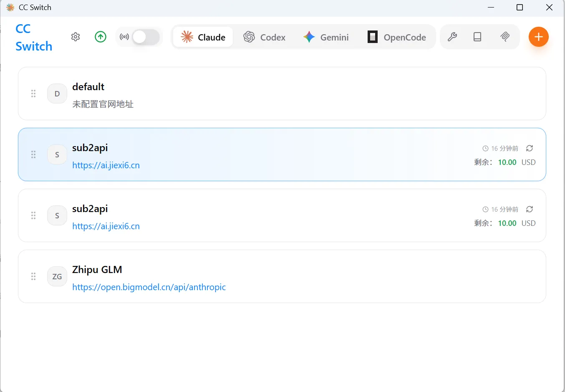Open the OpenCode tab
565x392 pixels.
click(x=396, y=37)
